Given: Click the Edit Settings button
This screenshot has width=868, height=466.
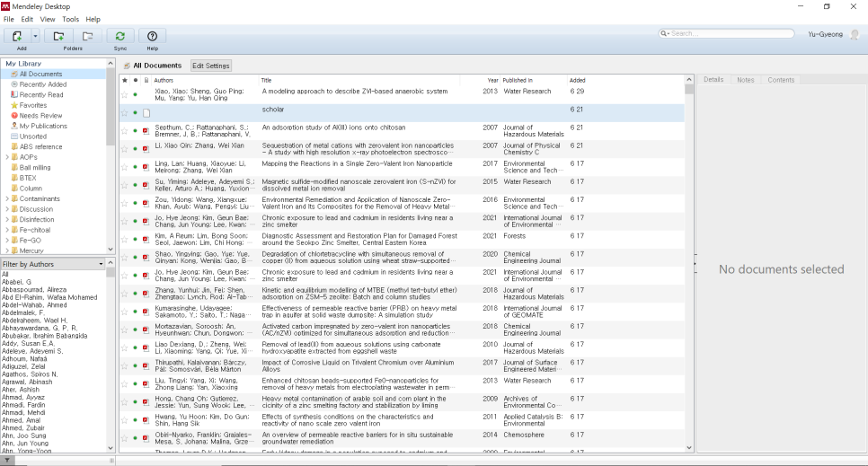Looking at the screenshot, I should 211,66.
